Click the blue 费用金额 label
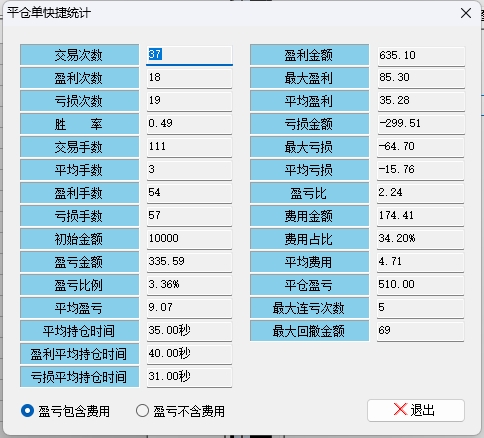Screen dimensions: 484x438 pyautogui.click(x=309, y=216)
